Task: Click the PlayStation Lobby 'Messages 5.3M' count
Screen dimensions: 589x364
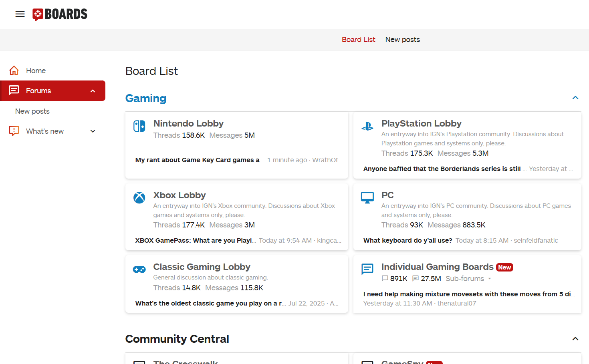Action: coord(463,153)
